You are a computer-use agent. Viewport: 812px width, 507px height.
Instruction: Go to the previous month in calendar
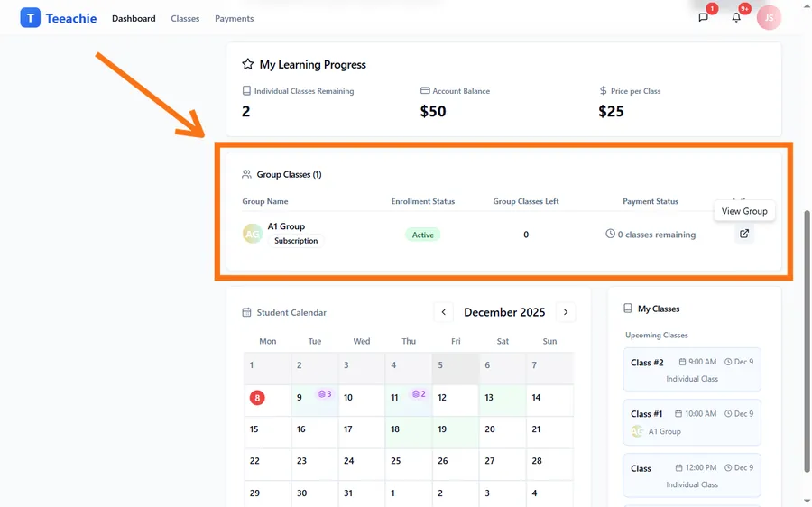pyautogui.click(x=443, y=312)
